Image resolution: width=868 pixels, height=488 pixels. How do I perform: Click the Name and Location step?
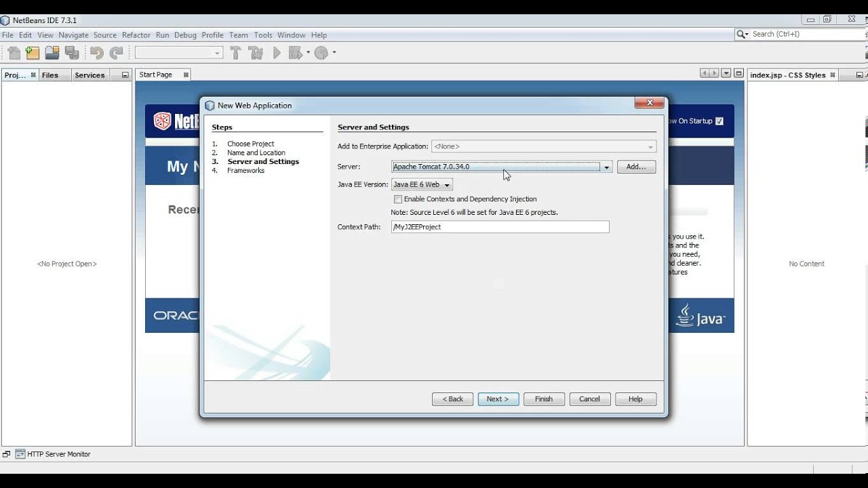[x=256, y=153]
